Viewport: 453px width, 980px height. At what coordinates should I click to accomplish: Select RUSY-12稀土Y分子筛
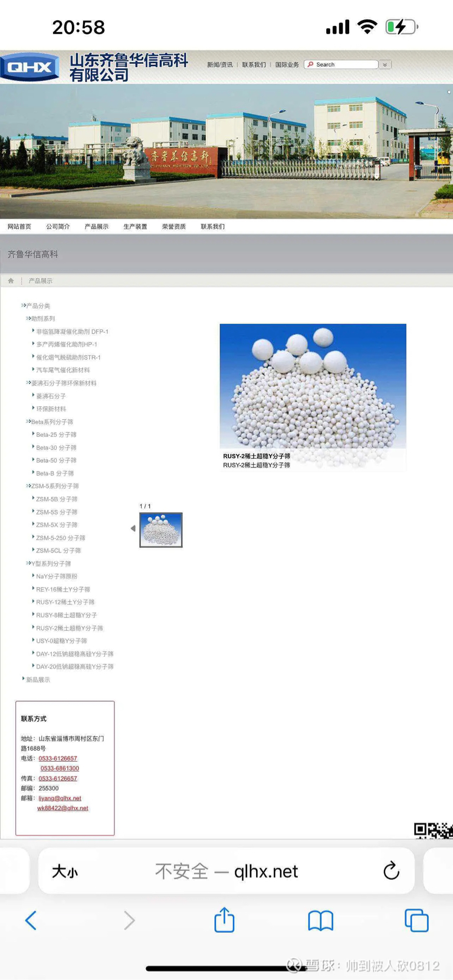coord(65,602)
